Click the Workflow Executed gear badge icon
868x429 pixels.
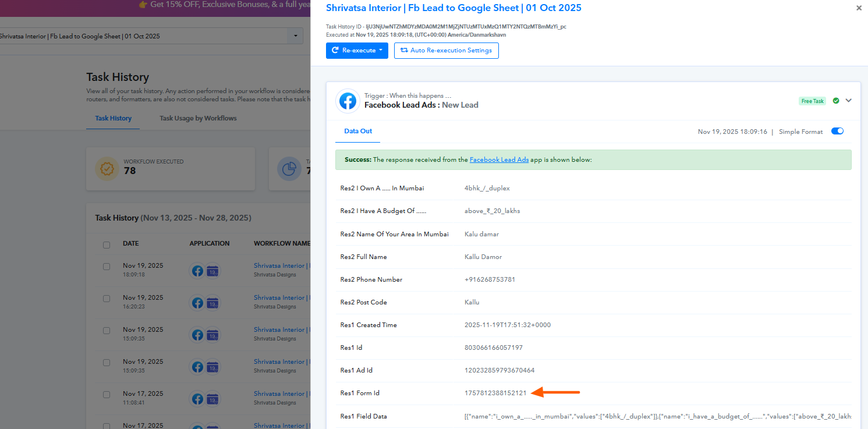(x=107, y=169)
